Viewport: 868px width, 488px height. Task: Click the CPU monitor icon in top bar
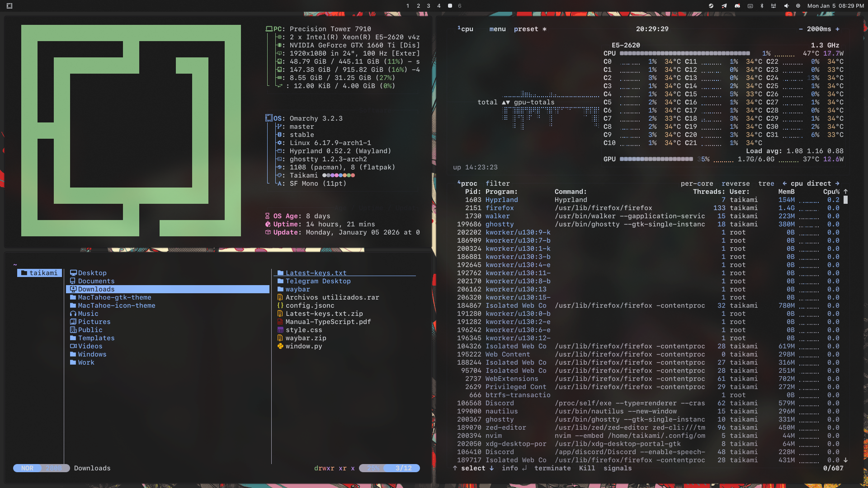pyautogui.click(x=798, y=6)
